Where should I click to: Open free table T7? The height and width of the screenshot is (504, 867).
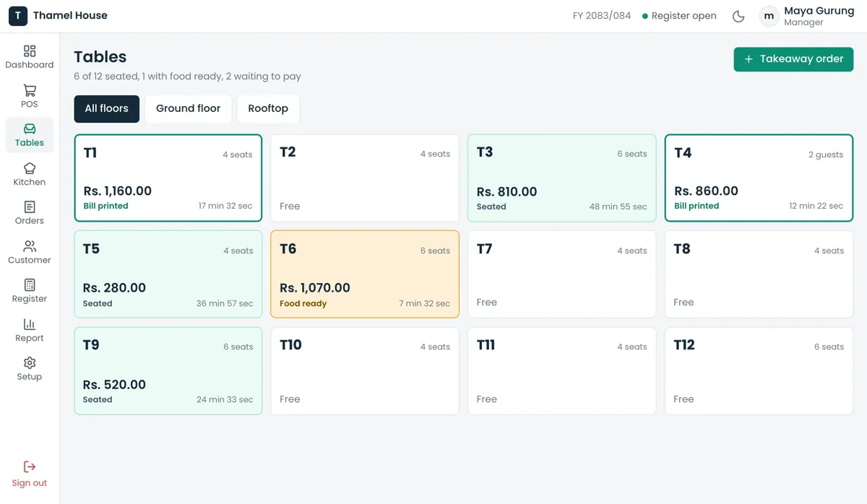pos(561,274)
